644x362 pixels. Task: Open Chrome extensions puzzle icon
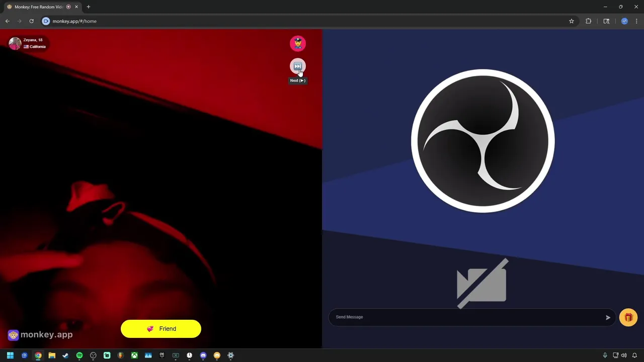click(589, 21)
